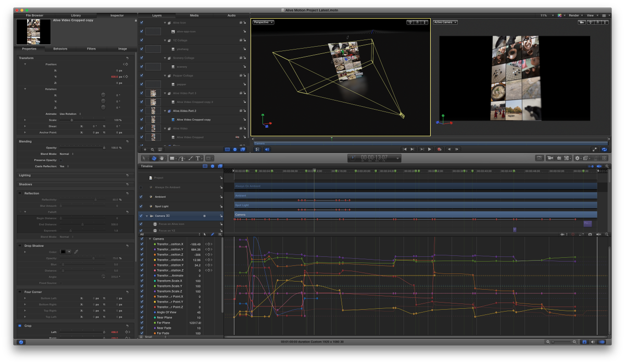
Task: Click Play in the transport controls
Action: [430, 149]
